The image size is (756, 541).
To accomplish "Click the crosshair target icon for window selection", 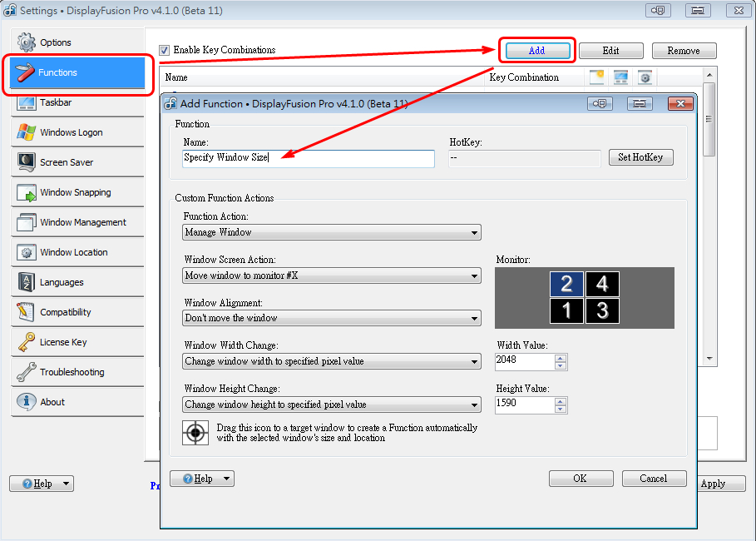I will click(x=195, y=433).
